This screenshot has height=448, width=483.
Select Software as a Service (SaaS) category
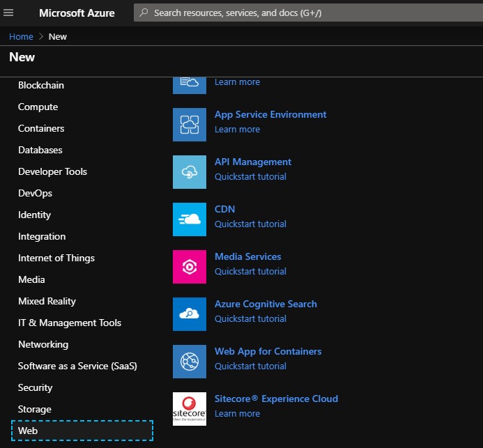[77, 366]
